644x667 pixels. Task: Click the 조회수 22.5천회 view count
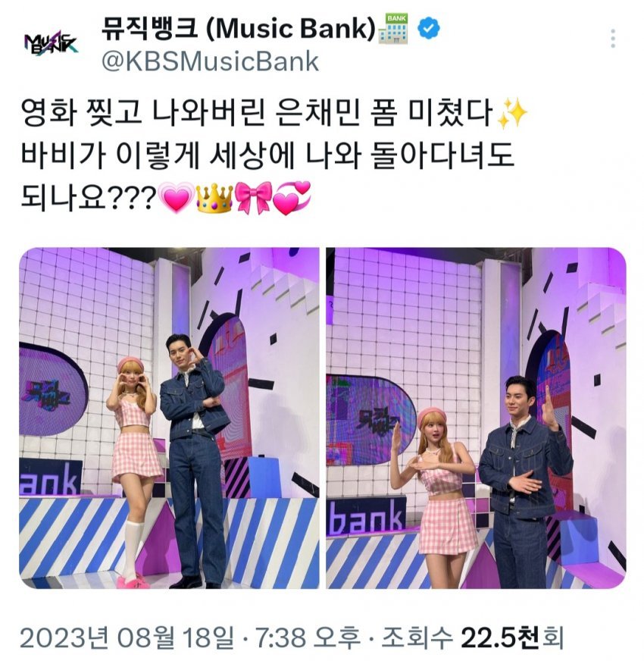[x=473, y=638]
